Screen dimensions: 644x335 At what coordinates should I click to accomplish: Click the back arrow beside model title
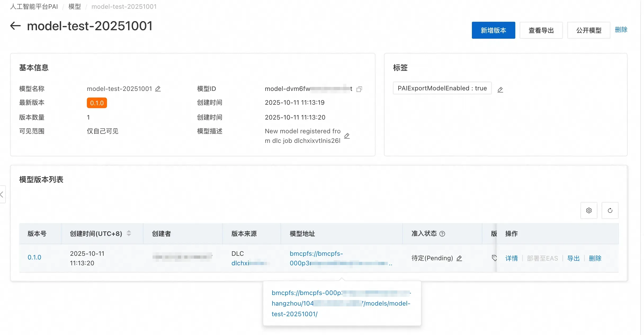[15, 26]
